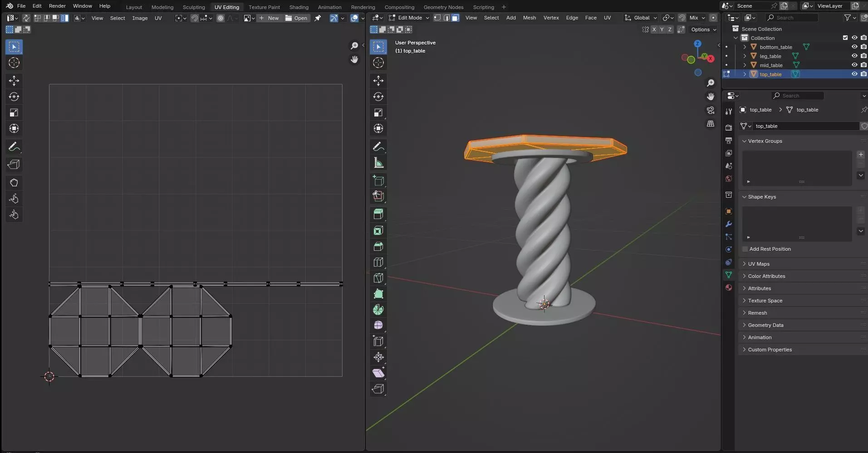This screenshot has width=868, height=453.
Task: Select the Poly Build tool
Action: coord(378,294)
